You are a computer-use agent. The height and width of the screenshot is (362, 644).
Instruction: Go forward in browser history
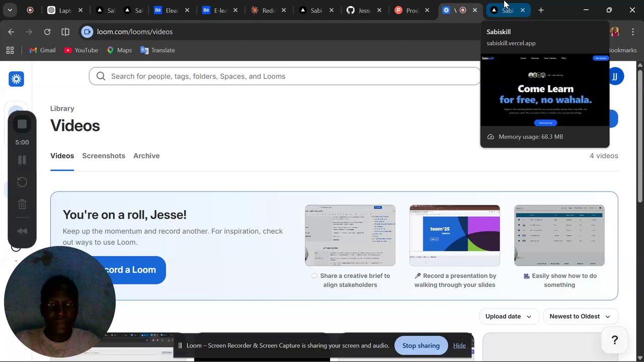[29, 32]
